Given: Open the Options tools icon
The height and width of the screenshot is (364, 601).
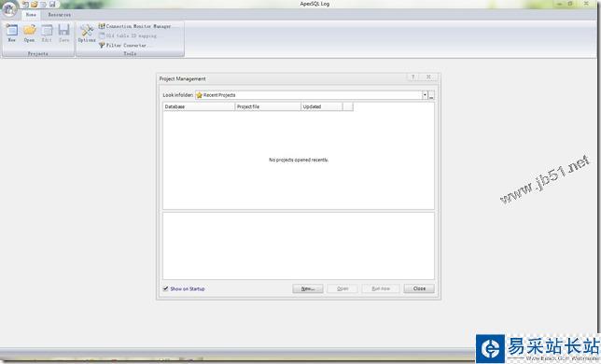Looking at the screenshot, I should 87,34.
